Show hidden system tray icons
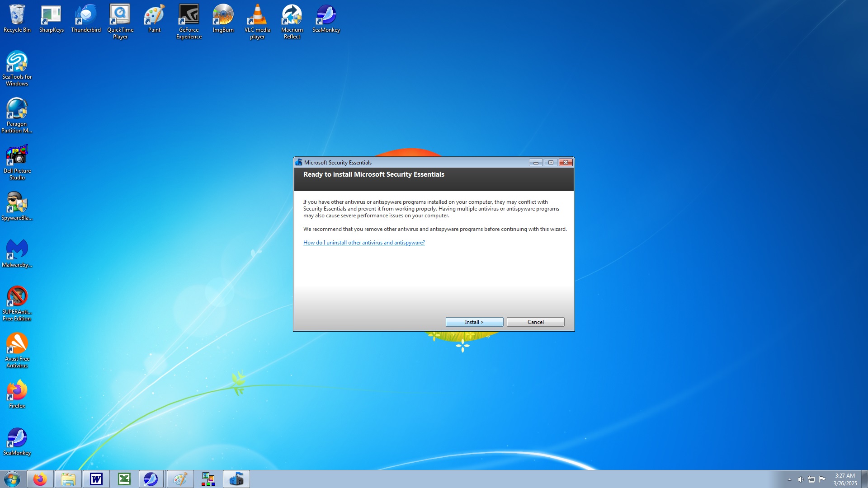This screenshot has width=868, height=488. 789,479
